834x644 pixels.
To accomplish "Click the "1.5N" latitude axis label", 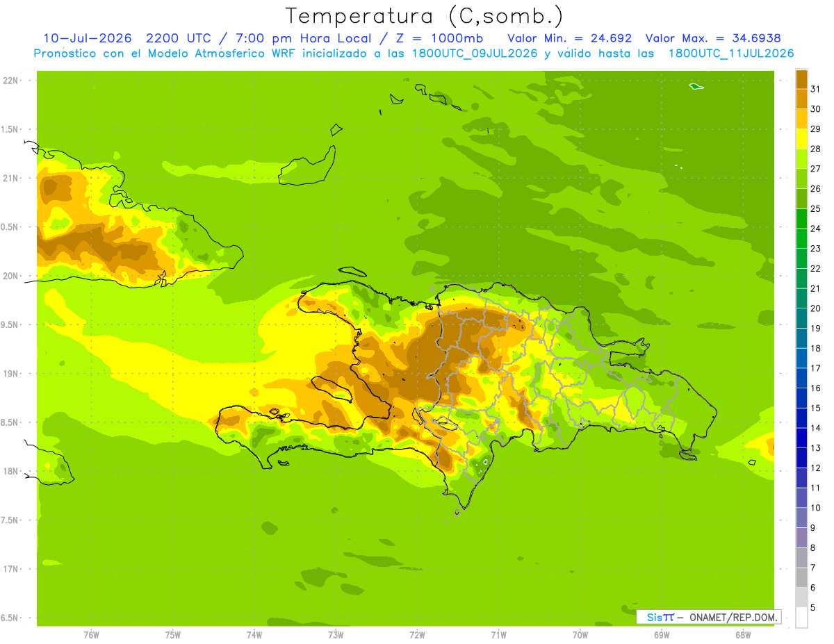I will [10, 129].
